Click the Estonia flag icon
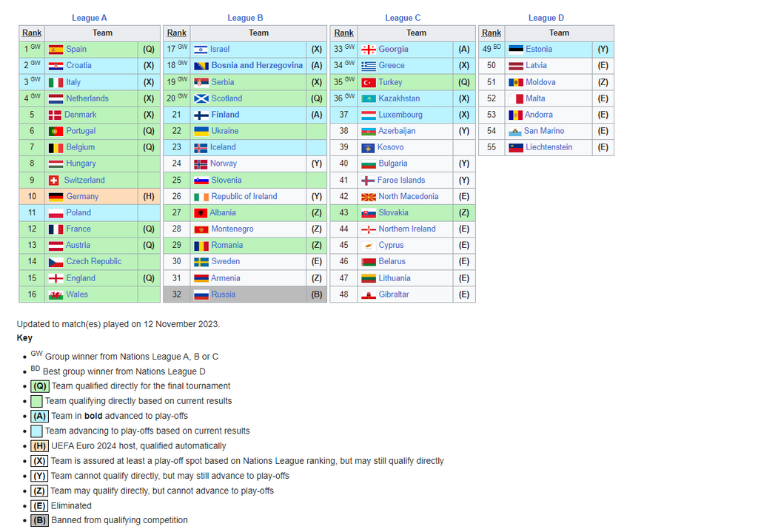Image resolution: width=758 pixels, height=532 pixels. [516, 50]
